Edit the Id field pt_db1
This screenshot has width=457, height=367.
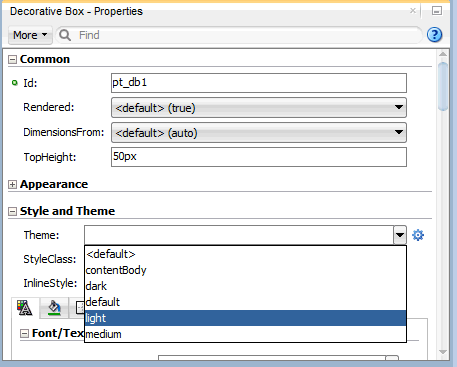coord(259,83)
